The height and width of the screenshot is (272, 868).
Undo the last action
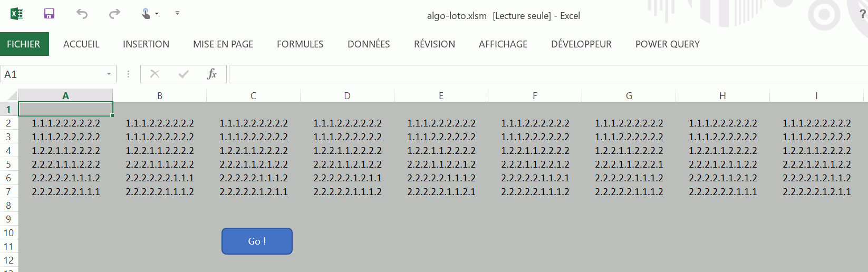point(82,14)
